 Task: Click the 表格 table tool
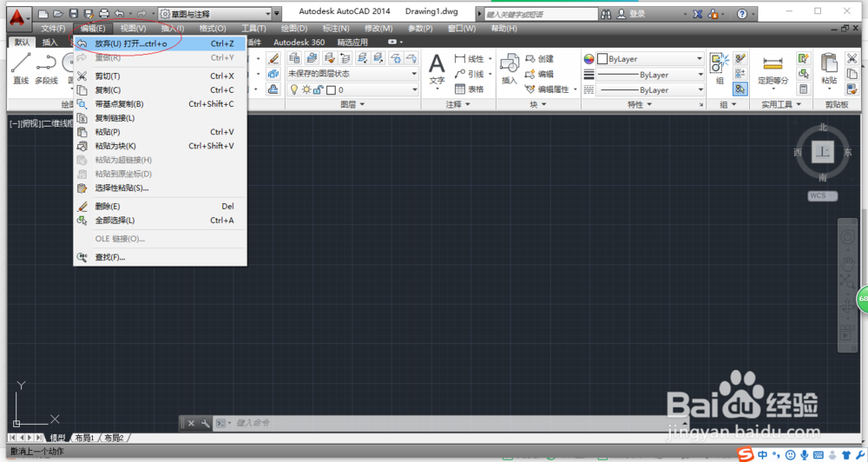(469, 89)
